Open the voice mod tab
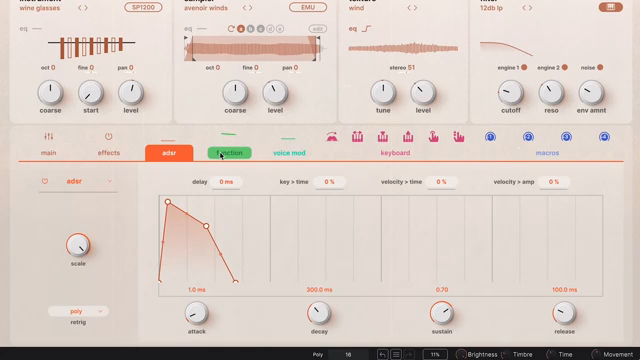This screenshot has width=640, height=360. point(289,153)
